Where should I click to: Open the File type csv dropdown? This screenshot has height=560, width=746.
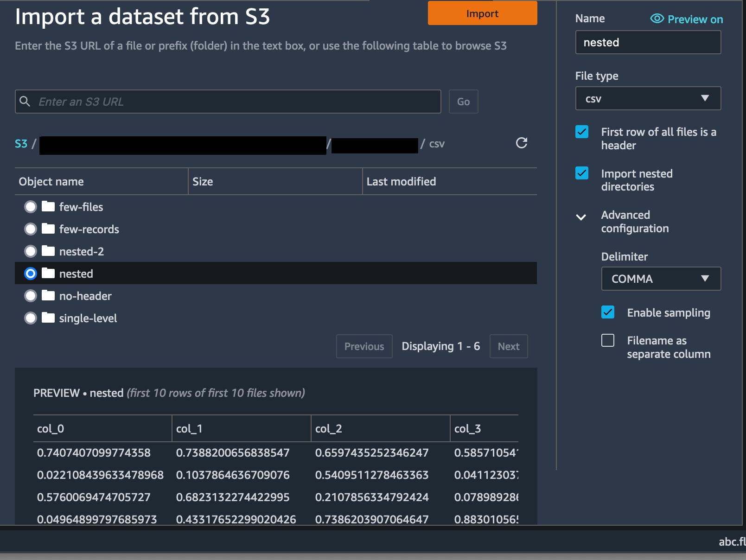click(x=648, y=99)
